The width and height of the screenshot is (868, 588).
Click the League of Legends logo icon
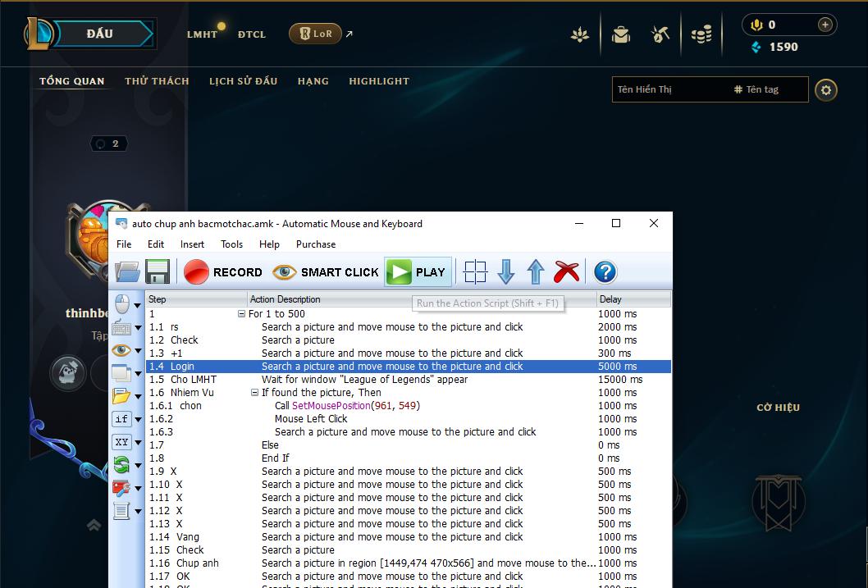pos(39,33)
